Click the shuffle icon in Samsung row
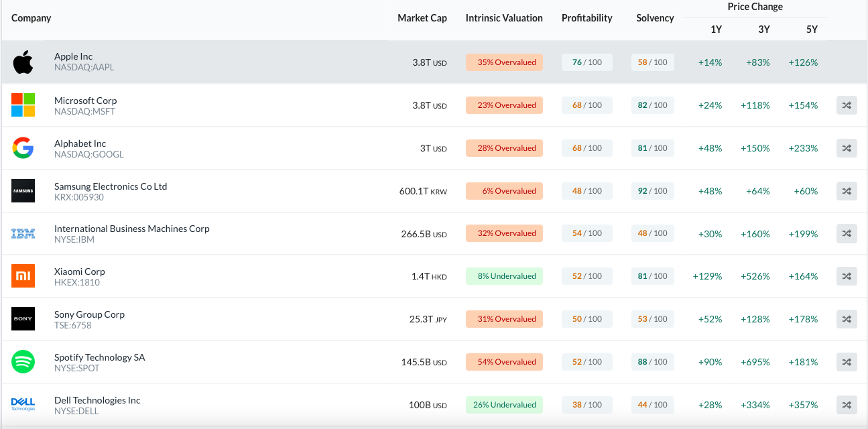The image size is (868, 429). [x=847, y=191]
